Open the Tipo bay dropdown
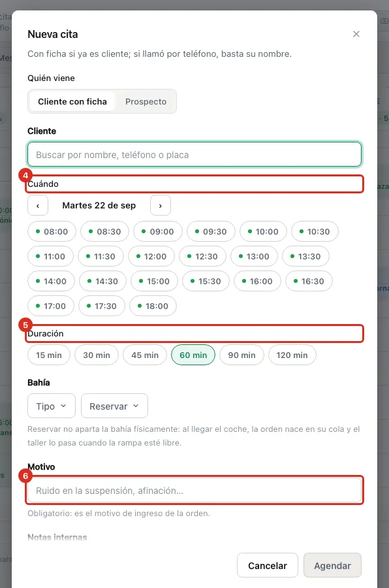The height and width of the screenshot is (588, 389). click(x=52, y=406)
